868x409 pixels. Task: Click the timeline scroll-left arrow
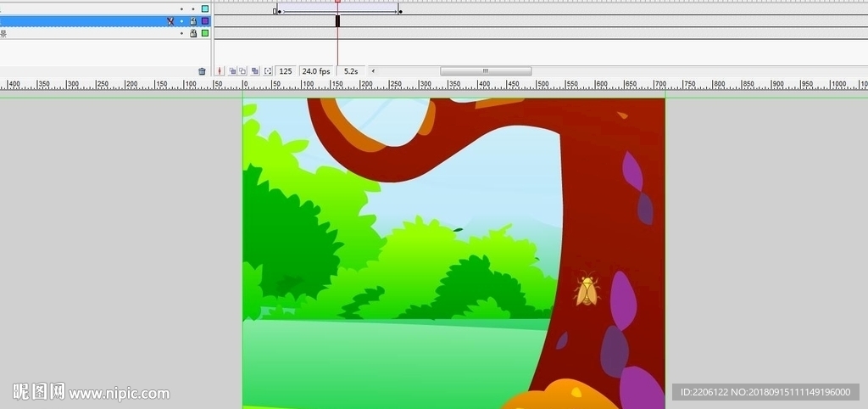(x=373, y=71)
